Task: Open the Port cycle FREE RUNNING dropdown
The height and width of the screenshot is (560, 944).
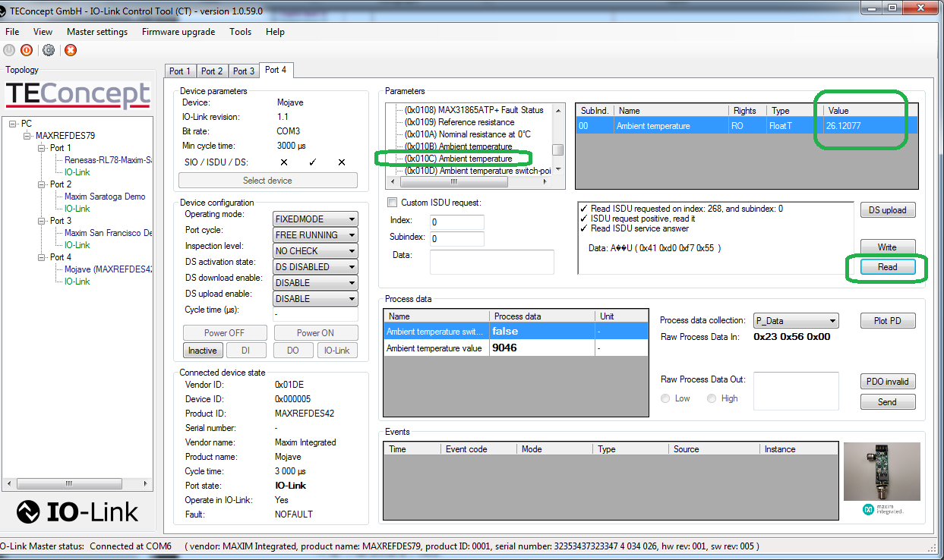Action: 315,234
